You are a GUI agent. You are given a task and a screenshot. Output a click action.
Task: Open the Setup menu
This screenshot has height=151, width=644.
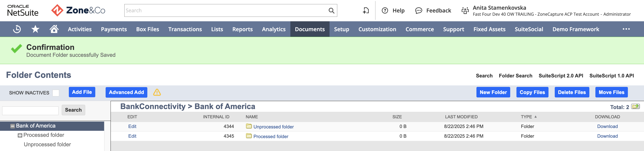(342, 29)
